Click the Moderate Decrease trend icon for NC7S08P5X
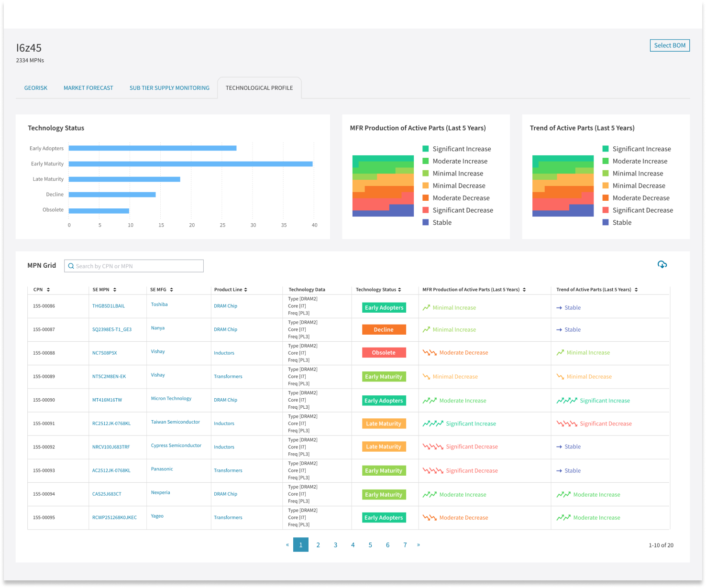The width and height of the screenshot is (706, 588). [x=429, y=352]
